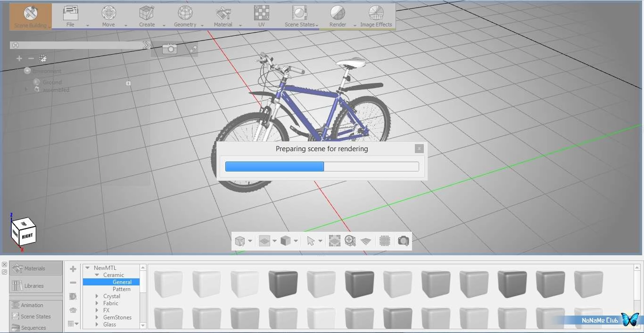This screenshot has width=644, height=333.
Task: Clear the scene tree search with X icon
Action: [16, 45]
